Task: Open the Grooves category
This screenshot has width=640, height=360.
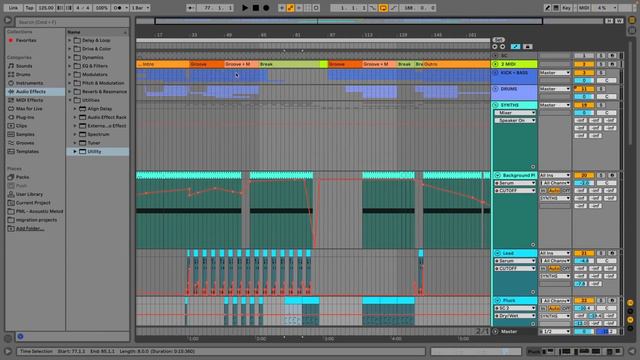Action: (x=25, y=143)
